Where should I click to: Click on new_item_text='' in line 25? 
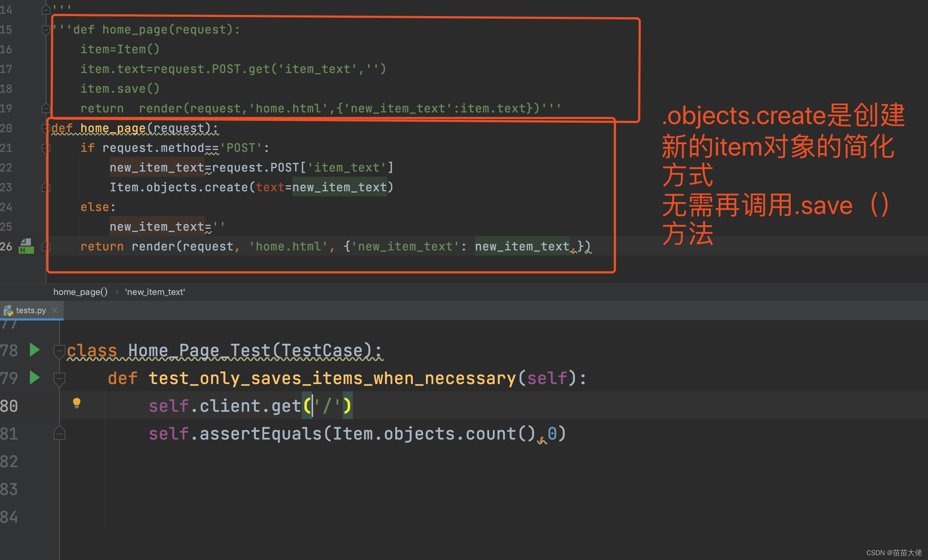pos(167,227)
